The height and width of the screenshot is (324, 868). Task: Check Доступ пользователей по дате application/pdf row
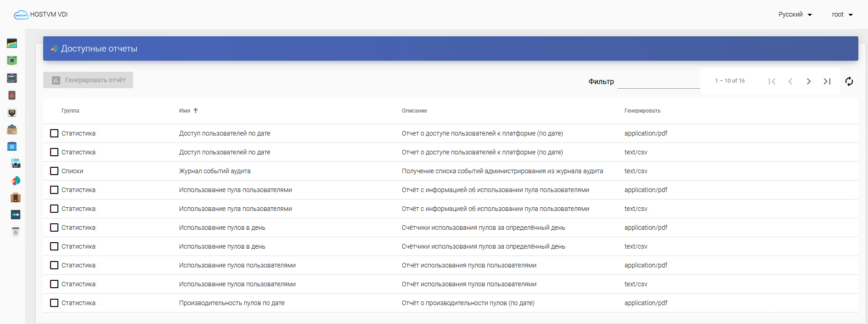pyautogui.click(x=54, y=133)
